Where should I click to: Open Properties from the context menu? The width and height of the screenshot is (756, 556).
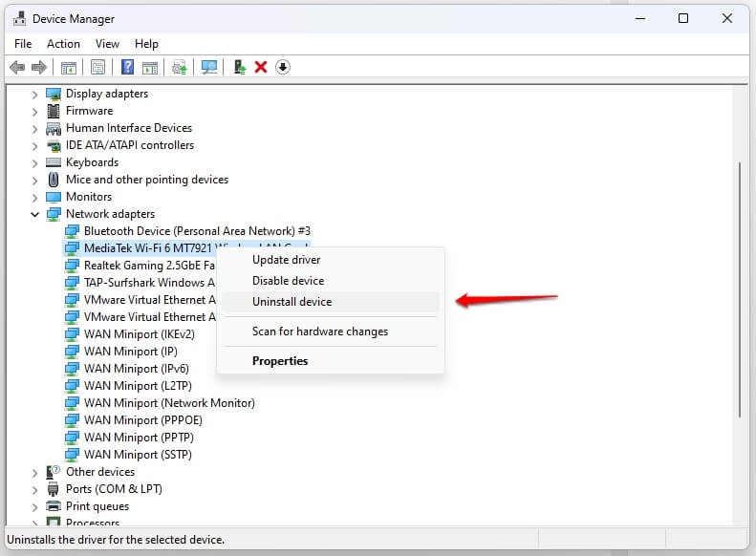coord(331,361)
